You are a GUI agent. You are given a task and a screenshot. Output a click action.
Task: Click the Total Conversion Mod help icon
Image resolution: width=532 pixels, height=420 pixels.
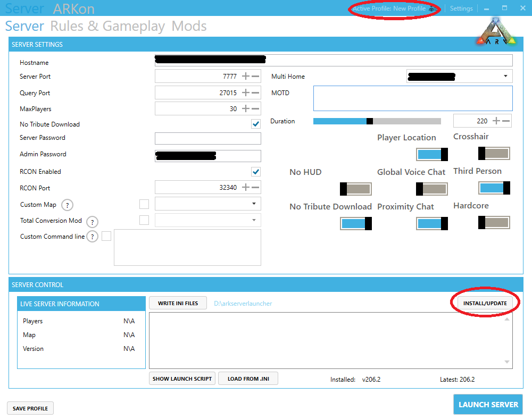92,222
